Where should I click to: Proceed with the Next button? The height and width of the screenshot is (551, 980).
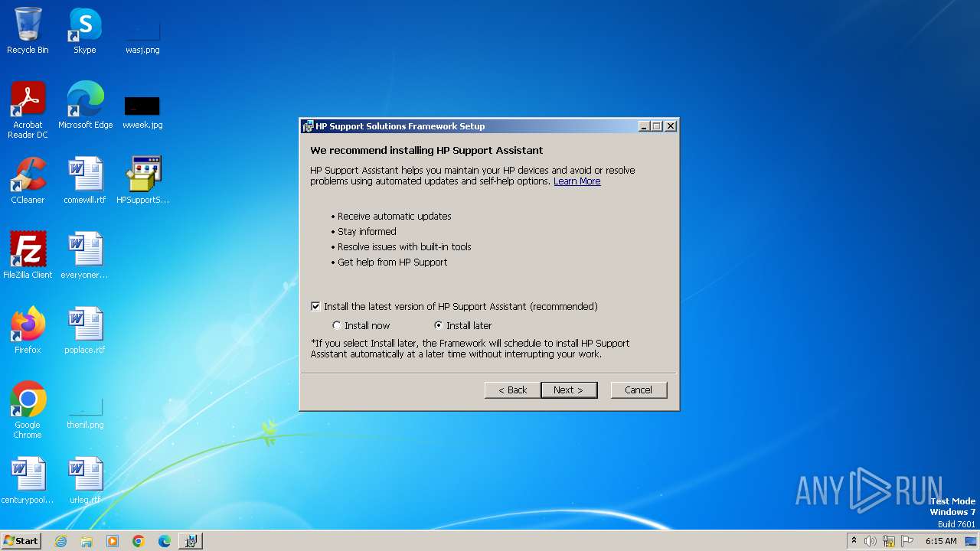tap(569, 390)
